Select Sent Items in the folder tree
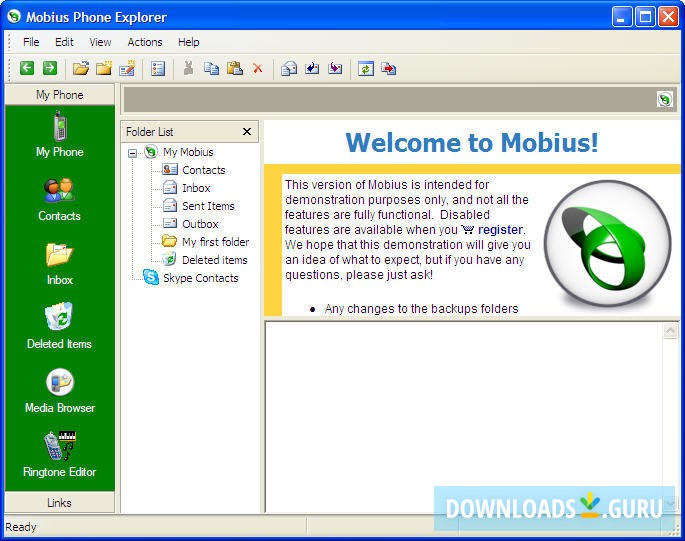 (x=208, y=206)
